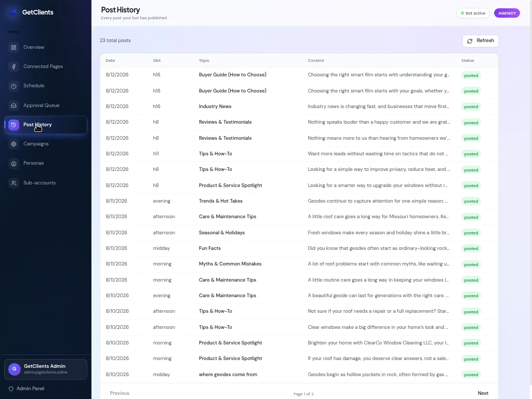Click the Post History icon in the sidebar

tap(14, 125)
